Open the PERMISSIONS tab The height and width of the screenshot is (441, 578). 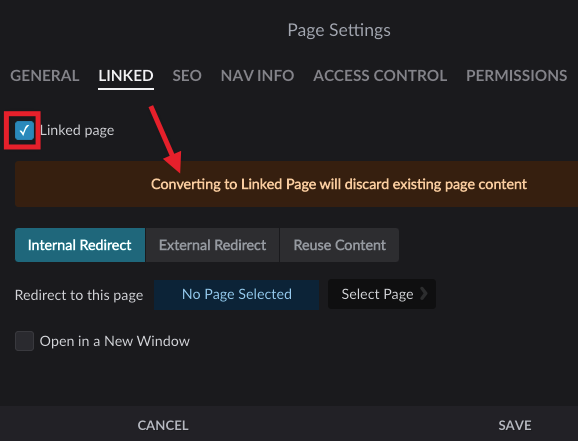(x=516, y=76)
